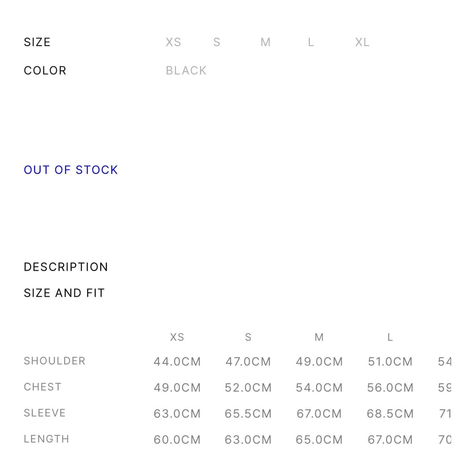Click the S column header in size chart

(248, 337)
